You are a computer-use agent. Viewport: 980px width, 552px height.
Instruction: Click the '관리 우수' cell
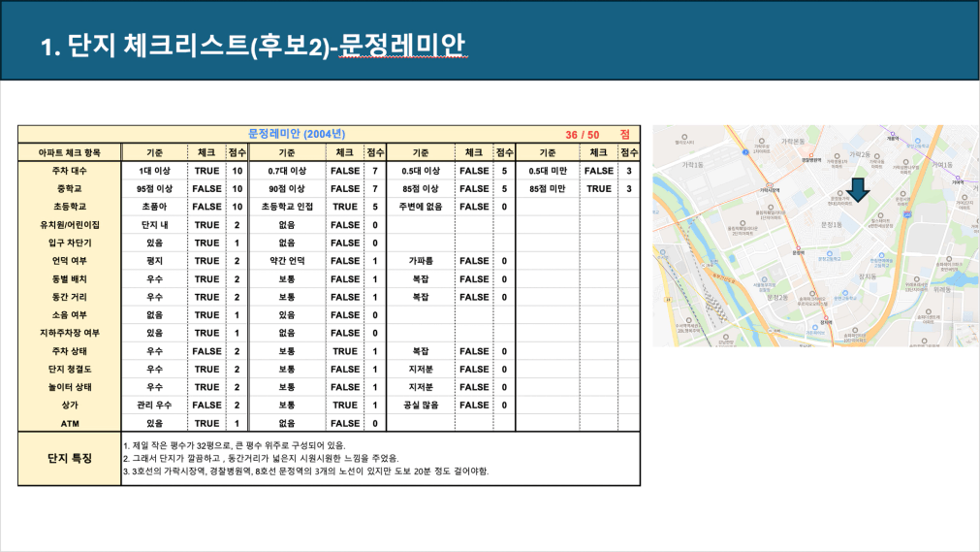[x=154, y=406]
